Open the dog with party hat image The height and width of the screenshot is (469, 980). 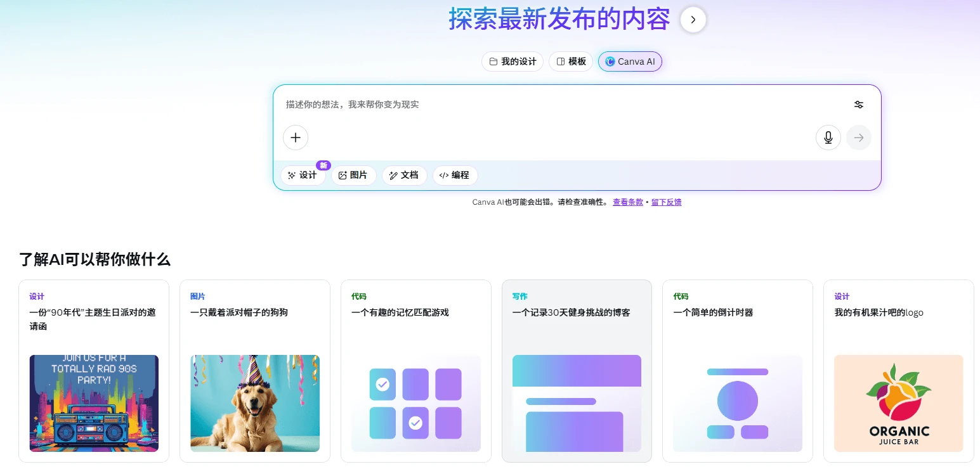pyautogui.click(x=255, y=403)
